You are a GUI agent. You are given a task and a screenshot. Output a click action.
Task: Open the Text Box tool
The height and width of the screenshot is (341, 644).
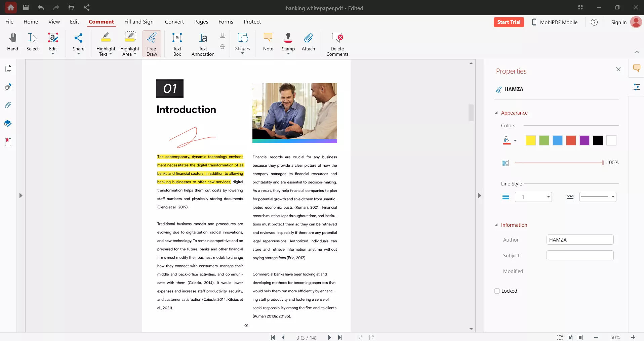tap(177, 43)
